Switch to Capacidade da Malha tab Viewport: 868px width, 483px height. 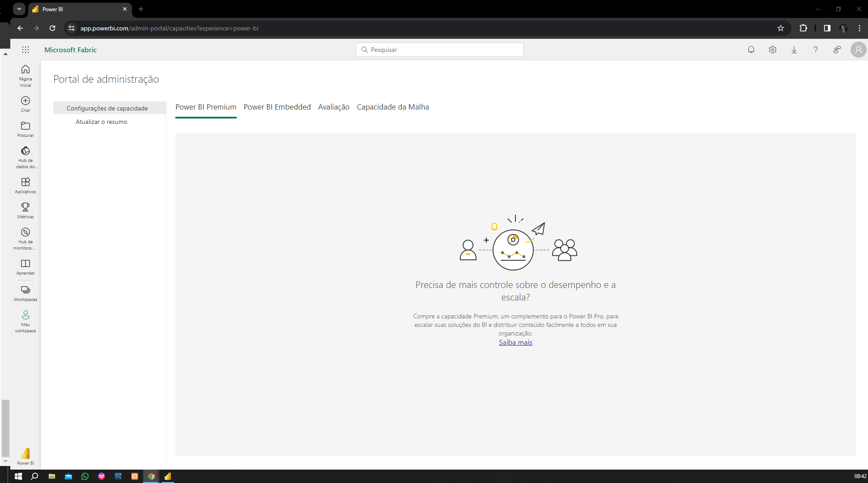click(x=393, y=107)
